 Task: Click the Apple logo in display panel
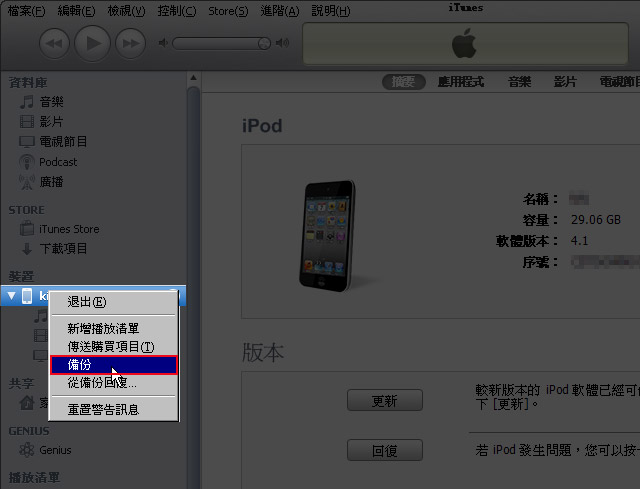point(464,43)
